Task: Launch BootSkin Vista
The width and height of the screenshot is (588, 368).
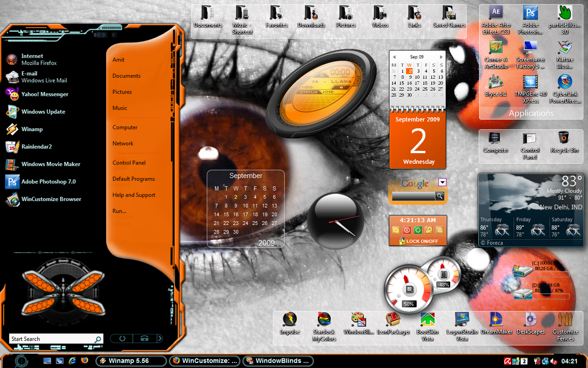Action: (x=428, y=327)
